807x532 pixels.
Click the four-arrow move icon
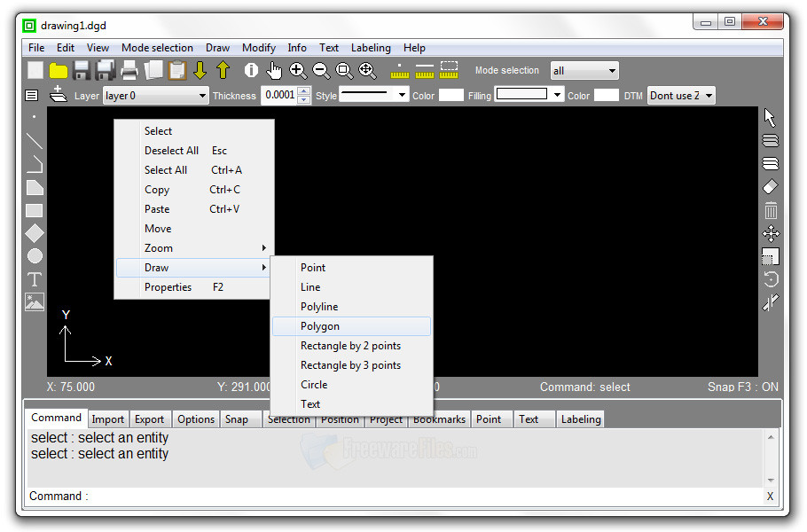click(x=771, y=233)
